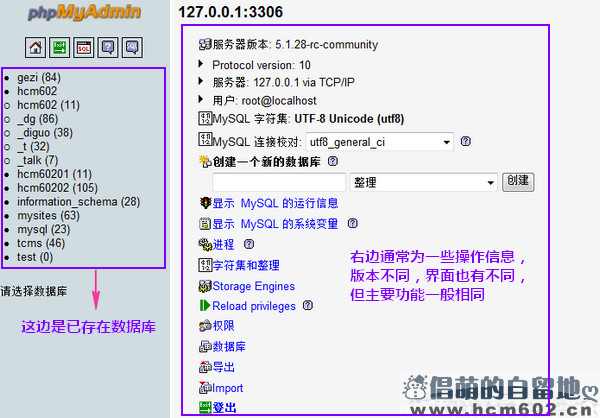Image resolution: width=600 pixels, height=418 pixels.
Task: Click the help icon beside Reload privileges
Action: (x=308, y=305)
